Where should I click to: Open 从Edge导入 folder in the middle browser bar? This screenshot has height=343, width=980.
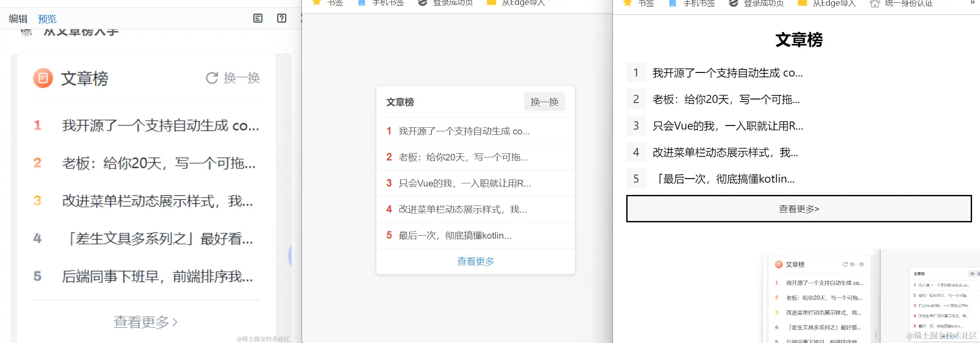click(516, 3)
